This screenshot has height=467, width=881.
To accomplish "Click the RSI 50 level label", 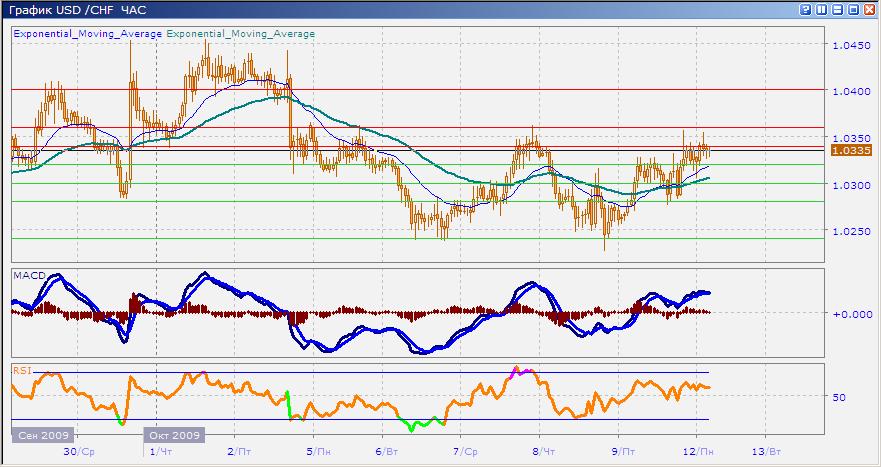I will (x=840, y=396).
